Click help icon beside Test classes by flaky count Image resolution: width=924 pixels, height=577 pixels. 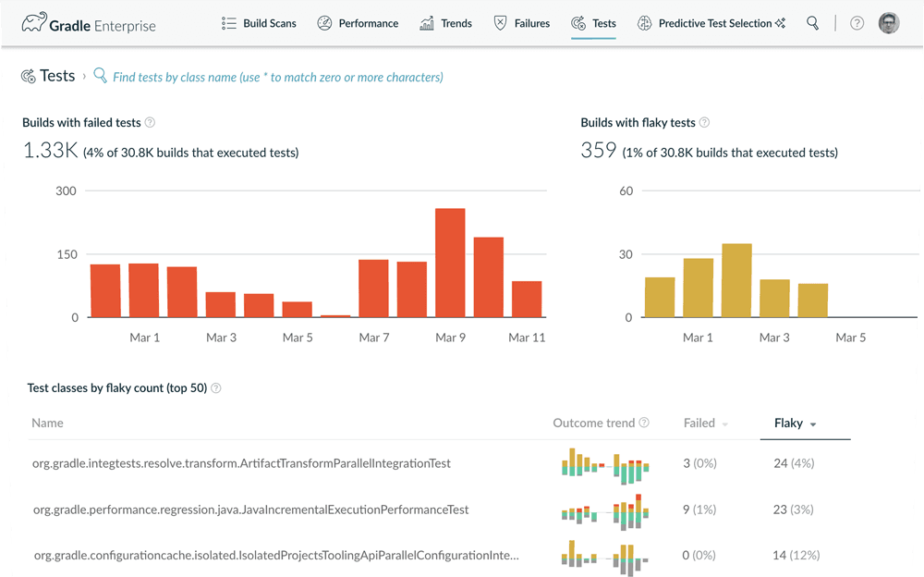[216, 388]
